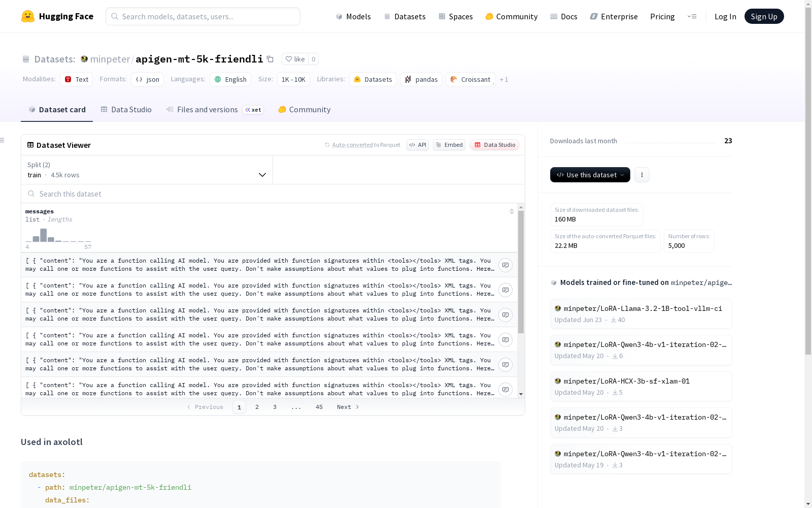Viewport: 812px width, 508px height.
Task: Open the navigation overflow menu icon
Action: 692,16
